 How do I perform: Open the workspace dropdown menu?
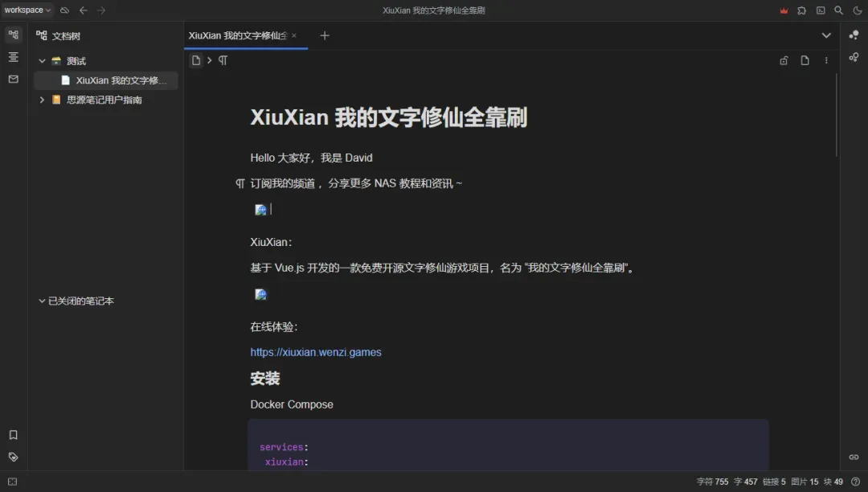pos(27,10)
